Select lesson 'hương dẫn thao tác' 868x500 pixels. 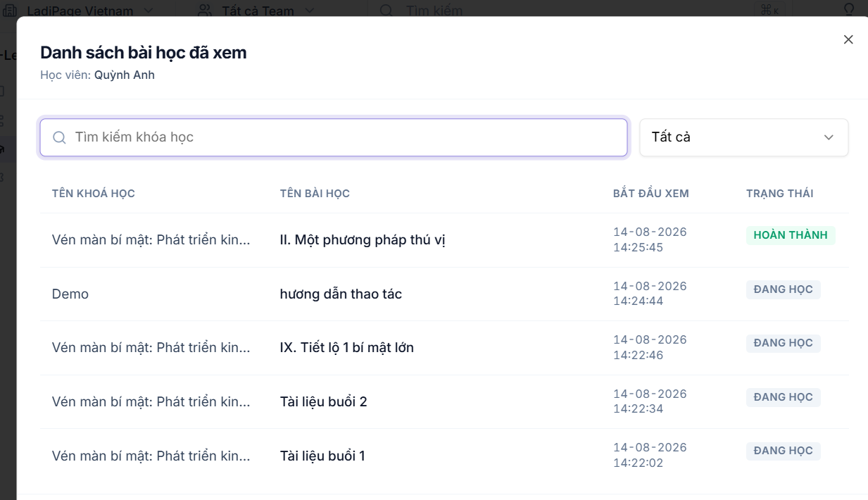pyautogui.click(x=341, y=294)
